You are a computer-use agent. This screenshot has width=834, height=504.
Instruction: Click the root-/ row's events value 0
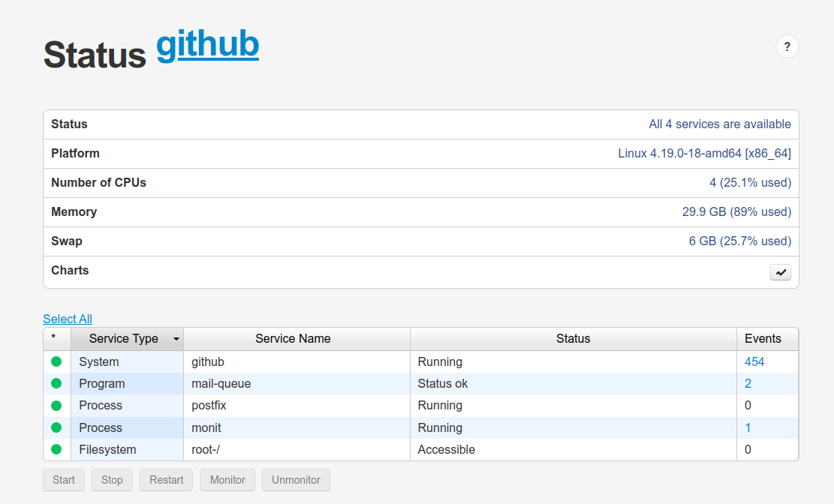pos(748,449)
